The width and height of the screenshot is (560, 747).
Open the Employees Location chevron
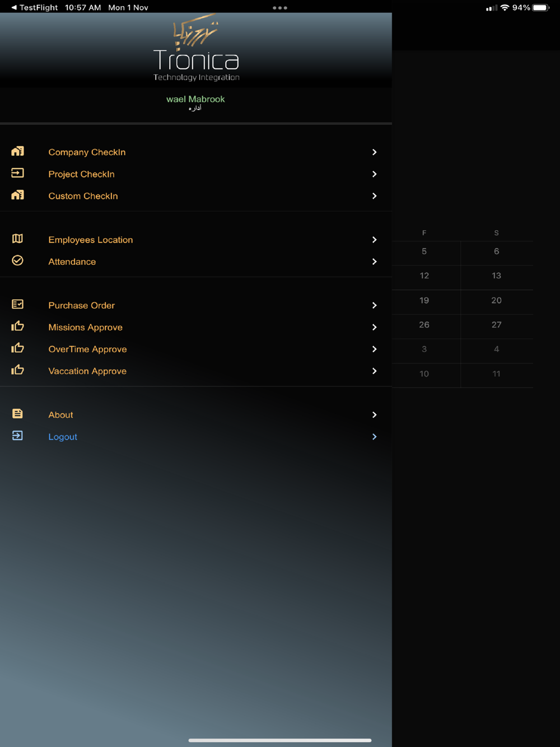375,240
